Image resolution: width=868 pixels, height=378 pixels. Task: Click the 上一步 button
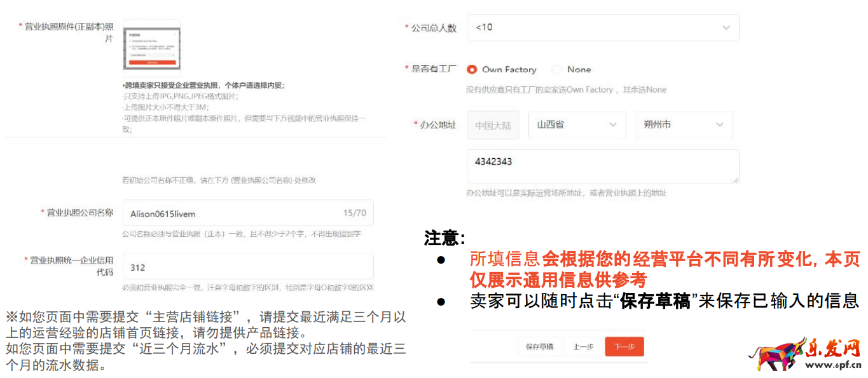(x=582, y=348)
